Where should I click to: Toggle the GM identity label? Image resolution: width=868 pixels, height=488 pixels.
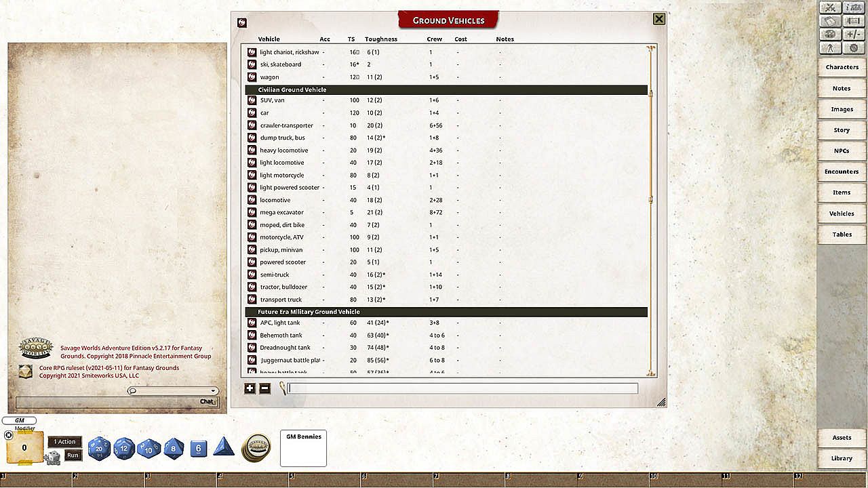point(20,420)
